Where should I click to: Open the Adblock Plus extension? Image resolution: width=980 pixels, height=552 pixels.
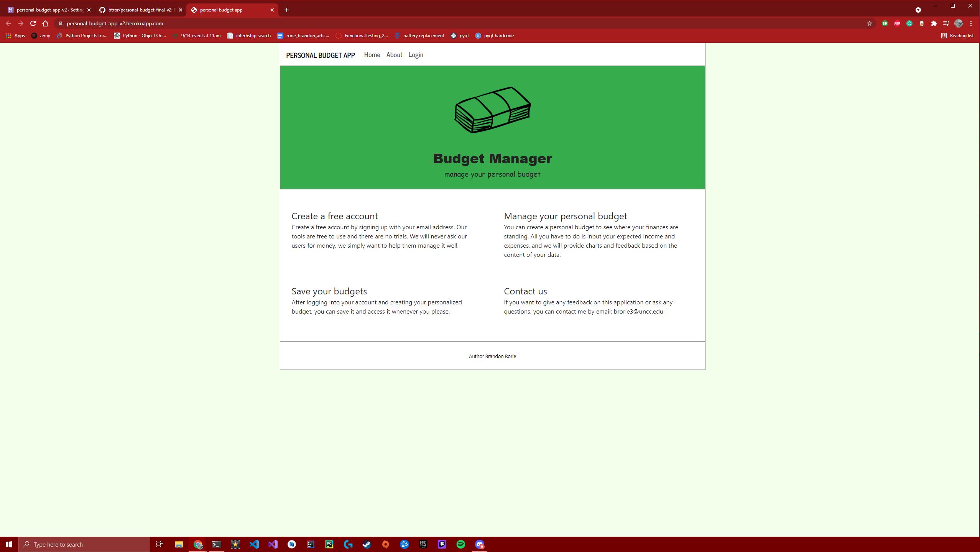tap(897, 23)
